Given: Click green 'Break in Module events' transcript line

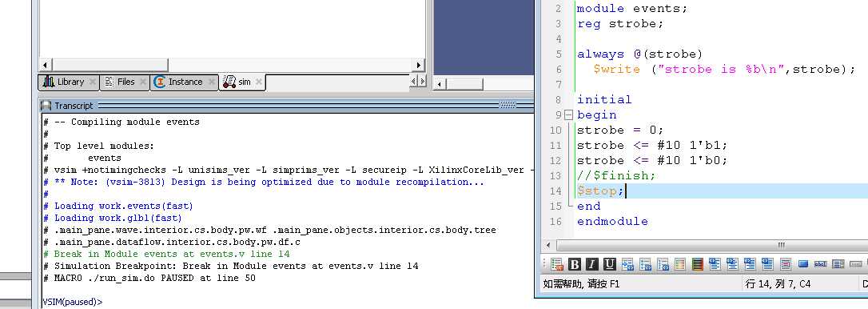Looking at the screenshot, I should pyautogui.click(x=166, y=254).
